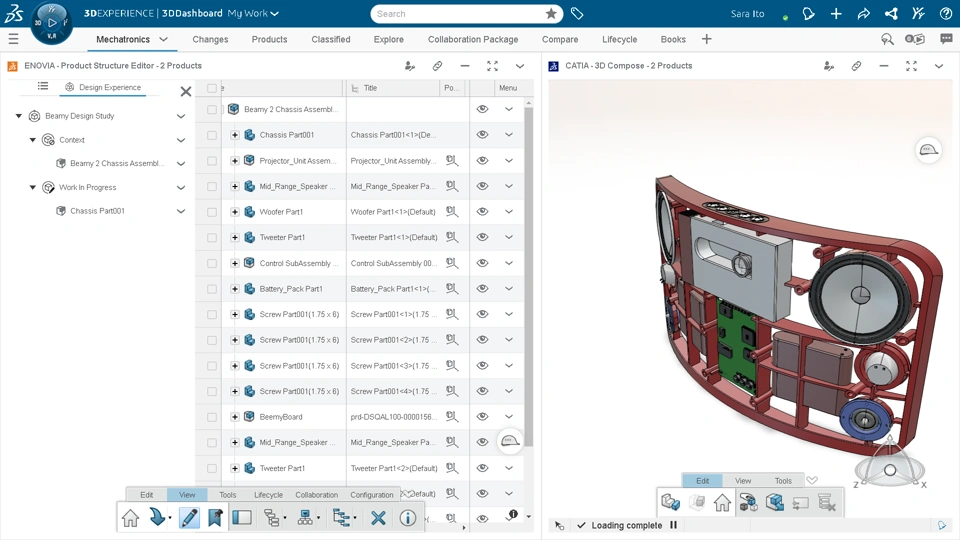The image size is (960, 540).
Task: Expand the BeemyBoard row
Action: click(x=234, y=416)
